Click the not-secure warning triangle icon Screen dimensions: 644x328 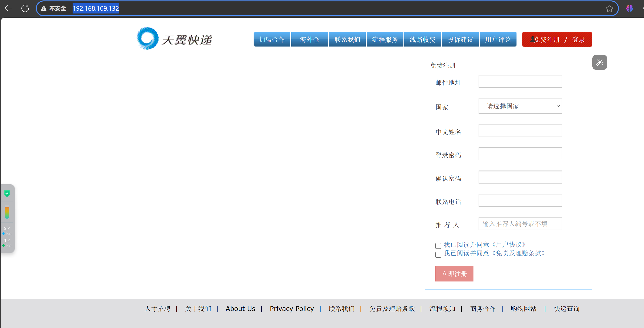[x=44, y=8]
